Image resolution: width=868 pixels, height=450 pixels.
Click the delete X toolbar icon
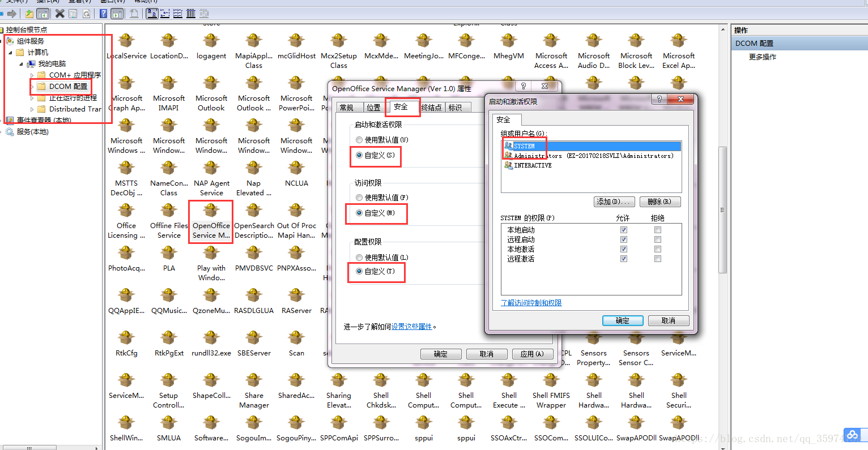point(59,14)
